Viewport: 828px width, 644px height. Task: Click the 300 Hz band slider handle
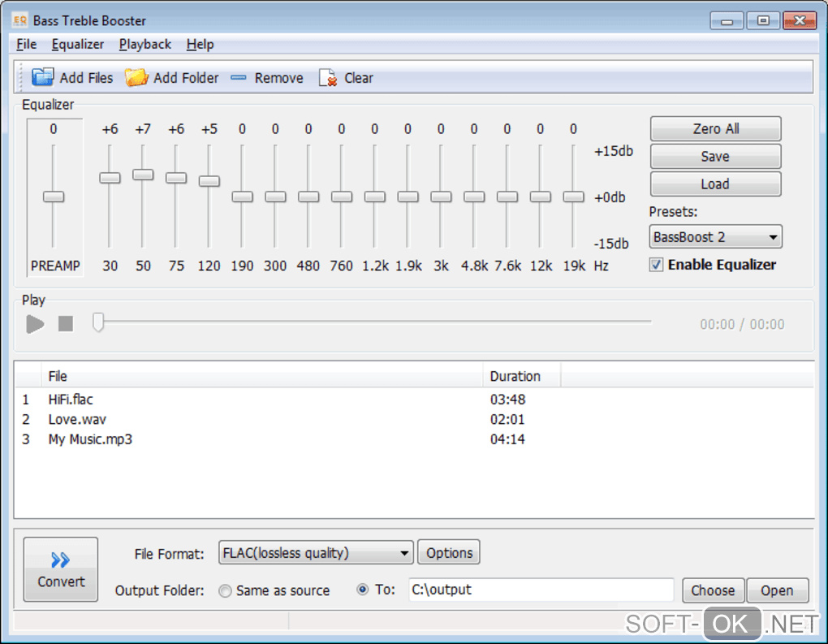coord(276,197)
